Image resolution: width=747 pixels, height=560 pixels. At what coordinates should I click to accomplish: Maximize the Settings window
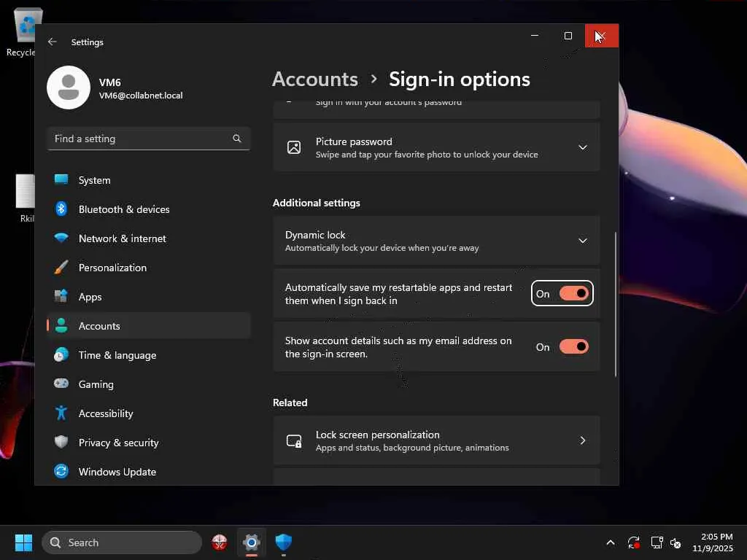click(x=568, y=35)
